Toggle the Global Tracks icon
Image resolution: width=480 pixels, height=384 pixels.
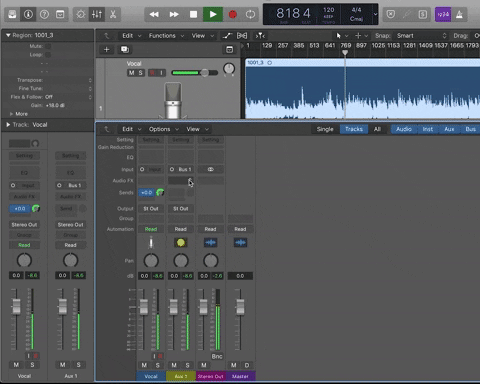coord(230,49)
